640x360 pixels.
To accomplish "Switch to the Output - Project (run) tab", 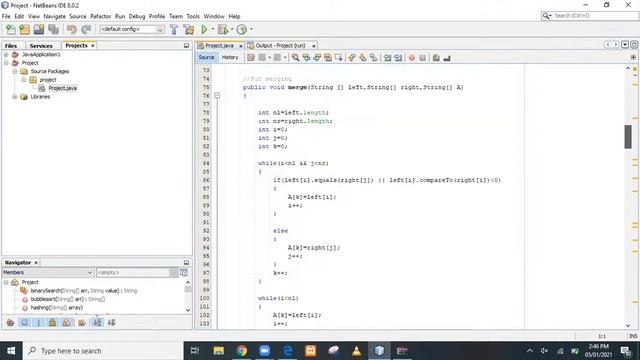I will point(281,46).
